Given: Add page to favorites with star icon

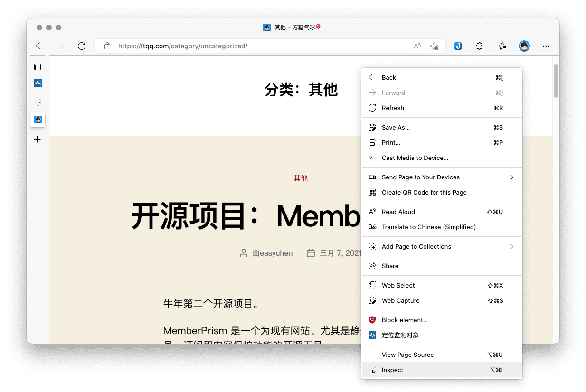Looking at the screenshot, I should (434, 46).
